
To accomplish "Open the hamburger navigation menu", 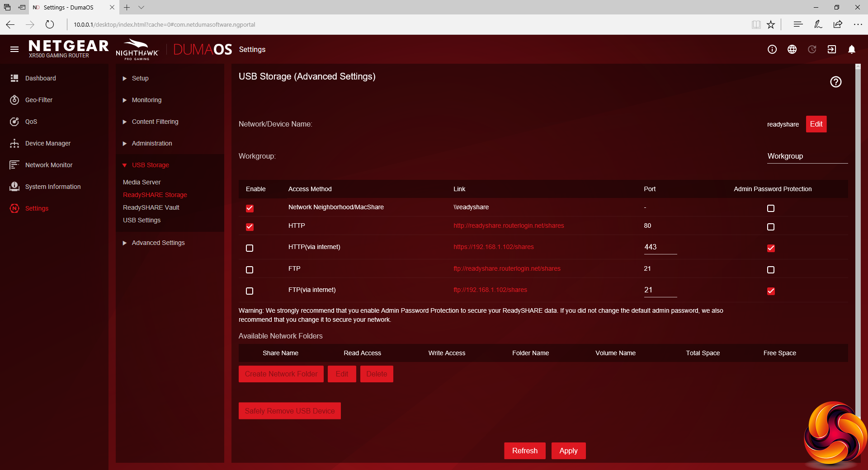I will point(14,49).
